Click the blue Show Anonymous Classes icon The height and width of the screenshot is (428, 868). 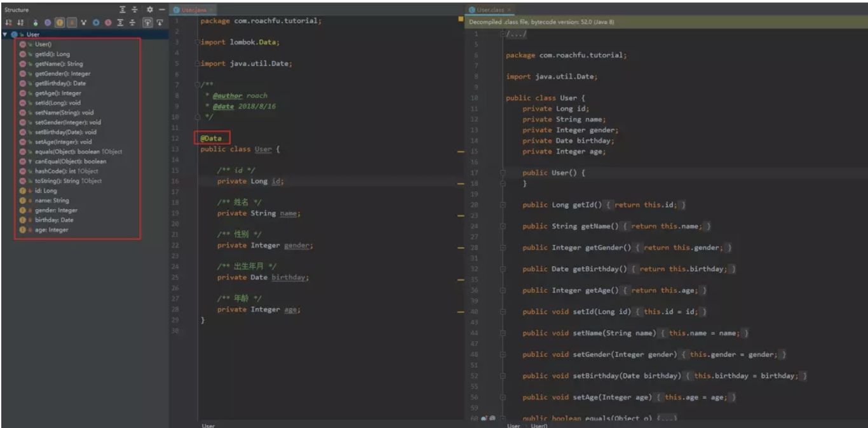[95, 22]
